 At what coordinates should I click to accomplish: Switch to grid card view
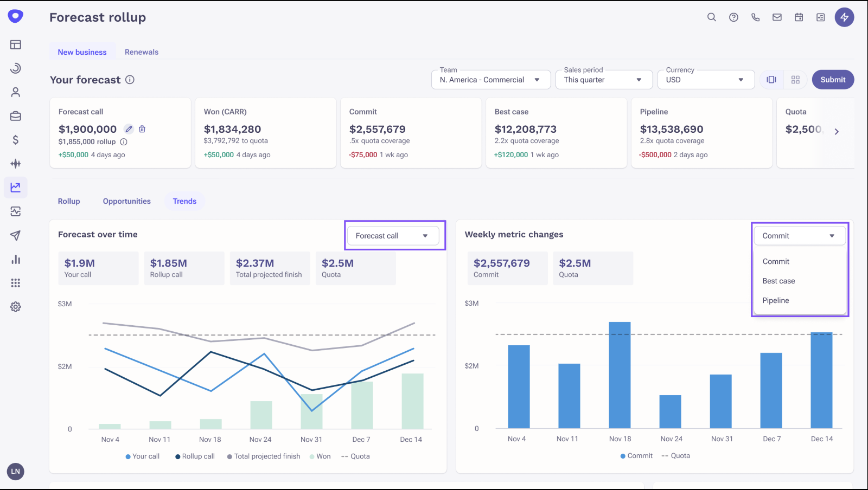point(795,80)
